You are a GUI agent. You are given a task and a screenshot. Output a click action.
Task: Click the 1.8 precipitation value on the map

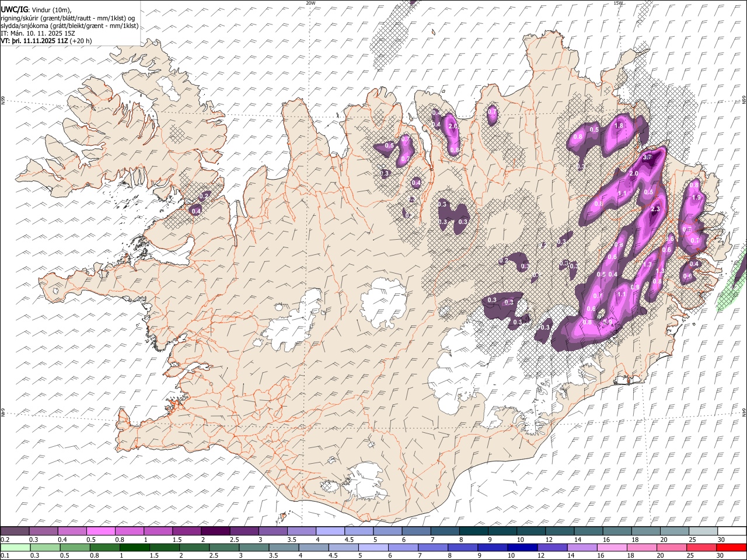point(619,125)
